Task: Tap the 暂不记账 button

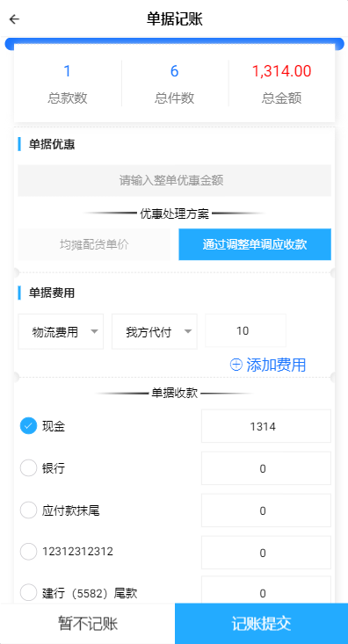Action: click(88, 624)
